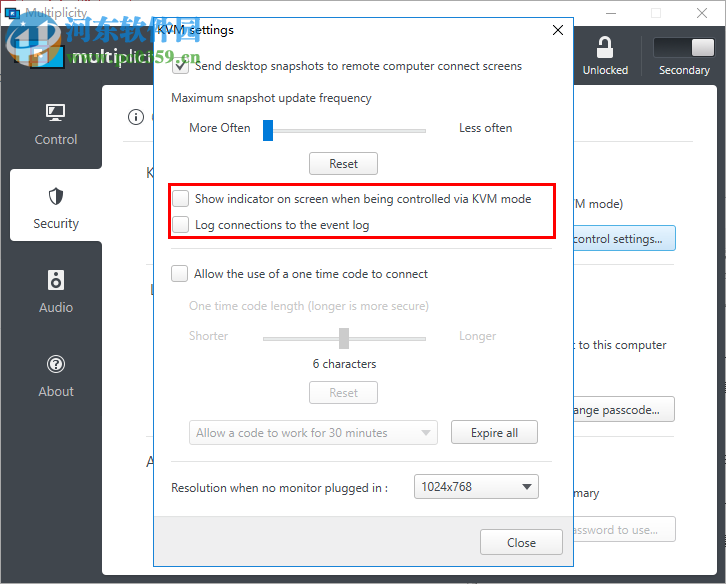
Task: Click the Multiplicity title bar app icon
Action: click(12, 12)
